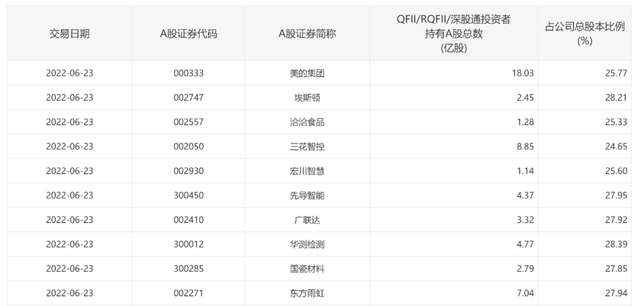Select stock name 三花智控
The width and height of the screenshot is (644, 306).
point(307,147)
